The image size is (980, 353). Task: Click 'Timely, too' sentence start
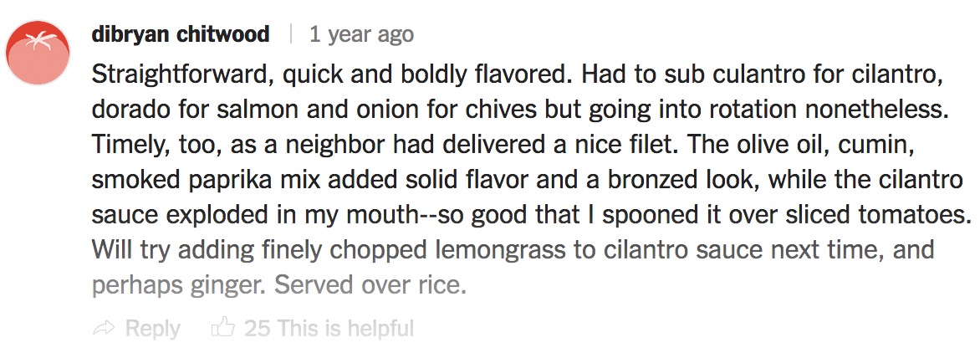coord(137,145)
